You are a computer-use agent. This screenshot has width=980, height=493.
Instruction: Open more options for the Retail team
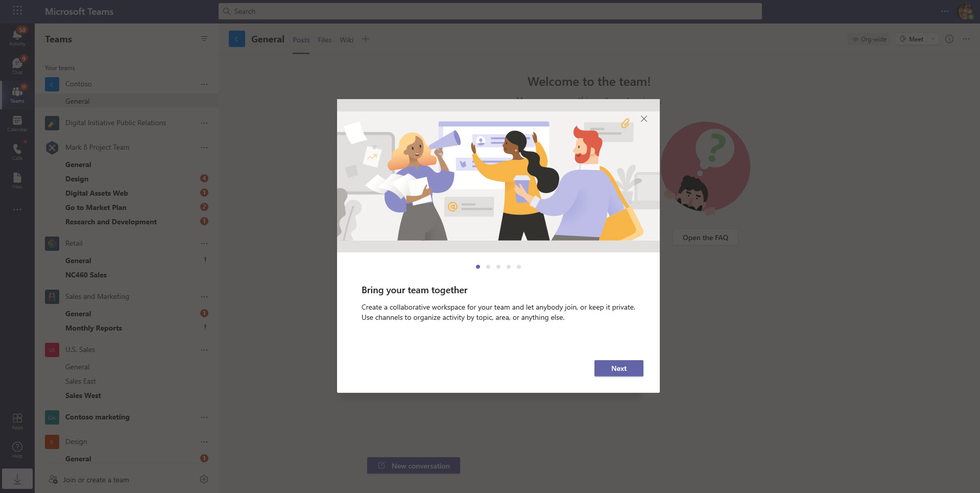click(204, 243)
